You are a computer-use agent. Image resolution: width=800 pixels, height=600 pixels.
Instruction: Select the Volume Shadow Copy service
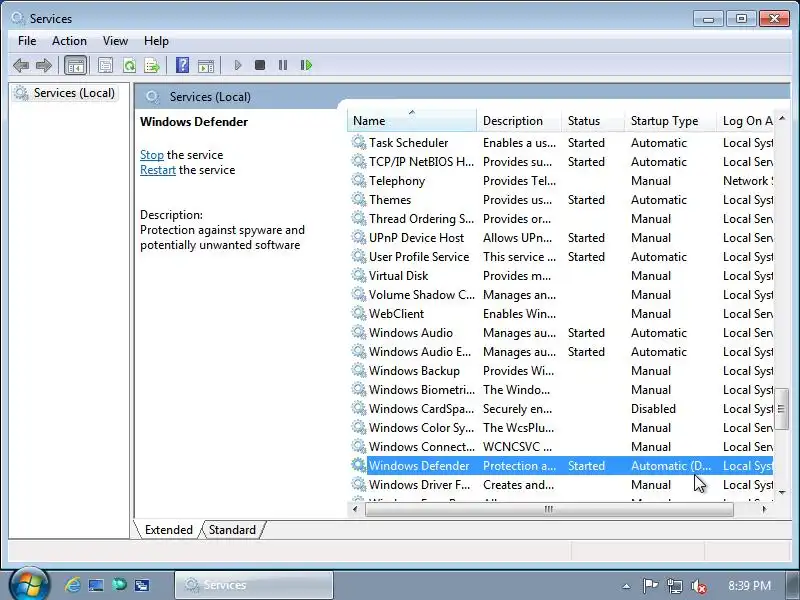pyautogui.click(x=561, y=294)
